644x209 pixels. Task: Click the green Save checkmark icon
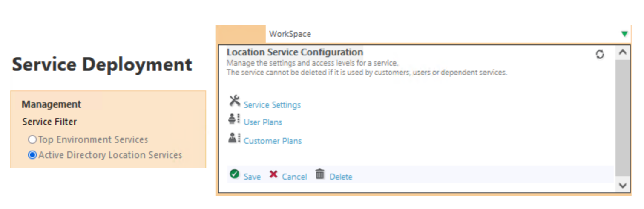(x=234, y=174)
